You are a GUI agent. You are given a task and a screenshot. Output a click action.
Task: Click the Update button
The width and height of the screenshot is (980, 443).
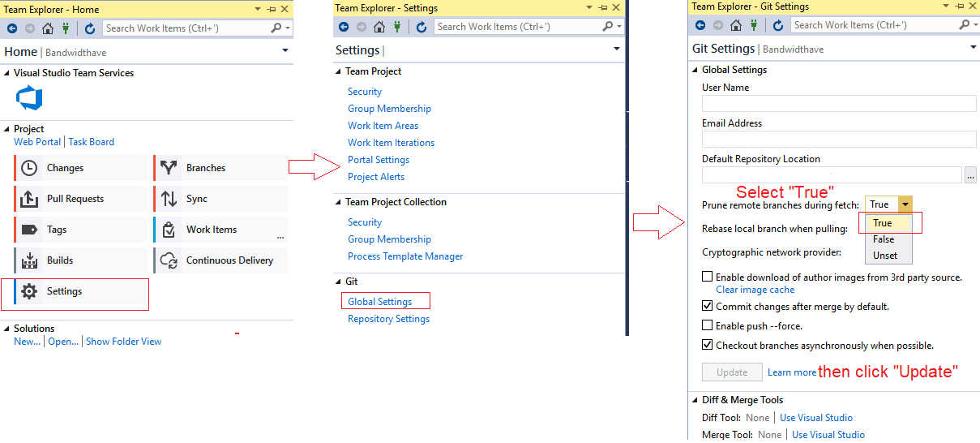click(732, 372)
